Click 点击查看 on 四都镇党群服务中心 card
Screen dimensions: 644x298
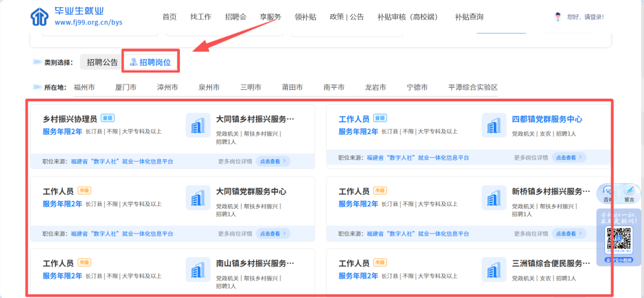[x=569, y=158]
